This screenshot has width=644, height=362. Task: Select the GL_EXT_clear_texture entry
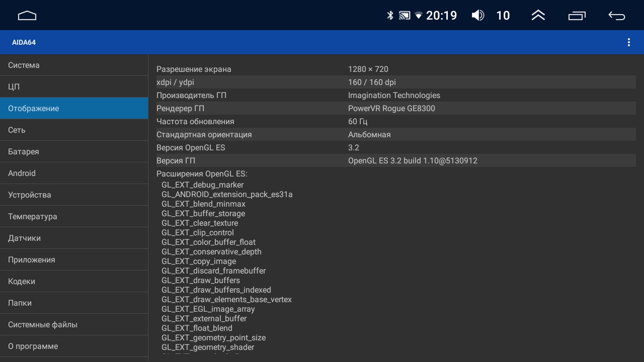point(200,223)
